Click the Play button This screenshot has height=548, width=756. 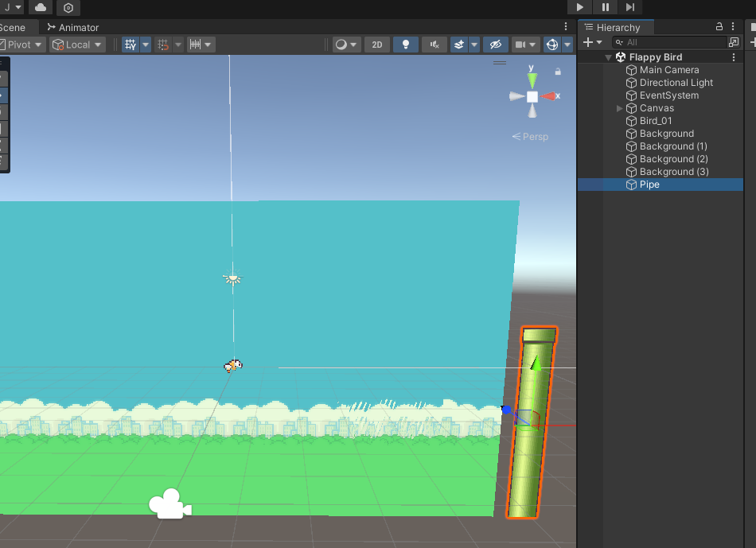[x=579, y=7]
